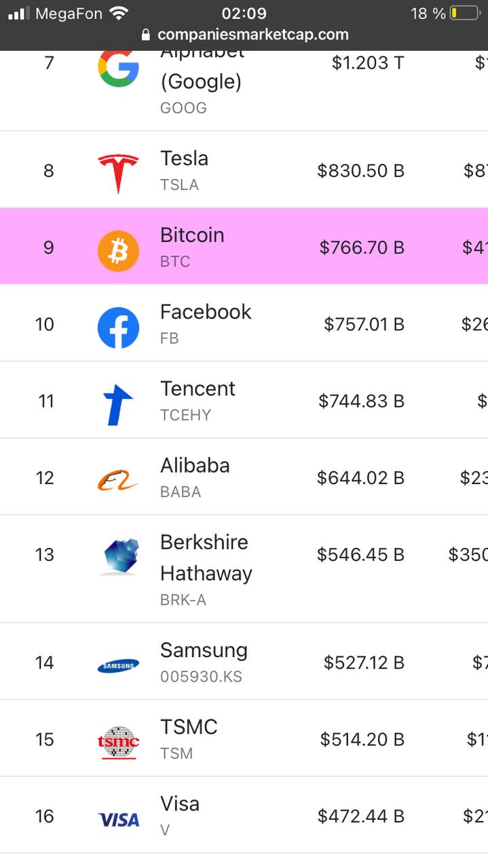Click the Google logo icon
The image size is (488, 868).
[x=118, y=67]
